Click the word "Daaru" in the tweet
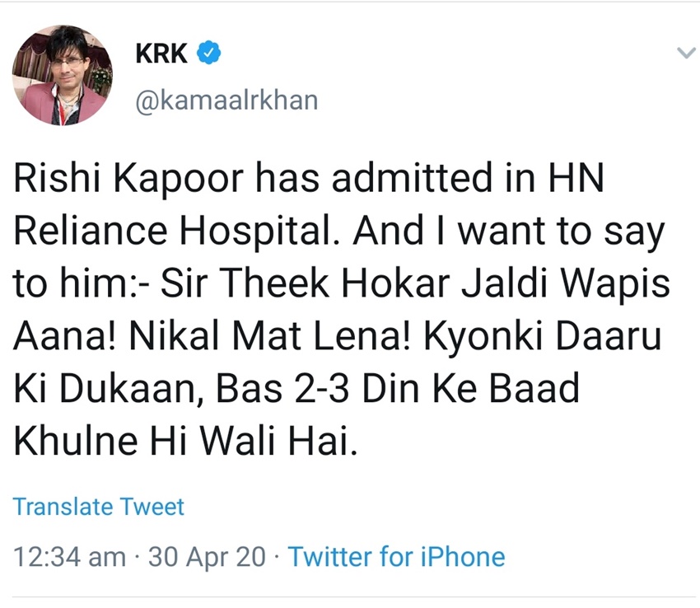The width and height of the screenshot is (700, 608). click(x=613, y=338)
